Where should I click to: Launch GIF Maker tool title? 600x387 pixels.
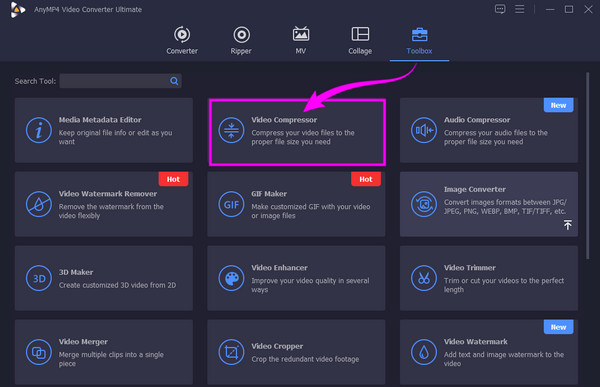coord(269,194)
